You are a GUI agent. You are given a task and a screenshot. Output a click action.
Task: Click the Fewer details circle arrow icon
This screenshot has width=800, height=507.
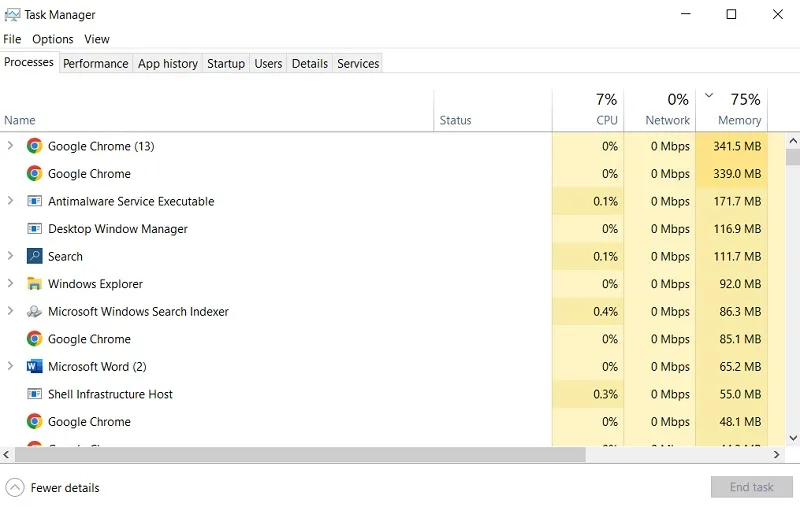(x=15, y=488)
